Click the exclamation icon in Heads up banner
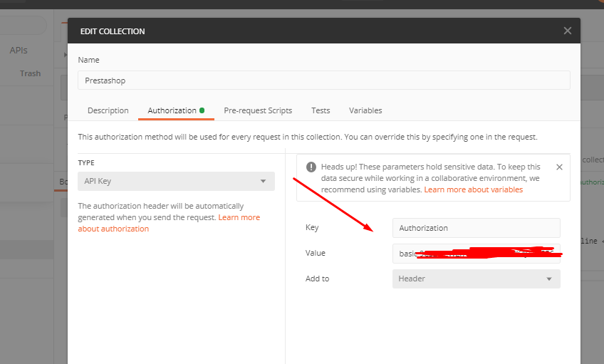This screenshot has height=364, width=604. coord(311,167)
